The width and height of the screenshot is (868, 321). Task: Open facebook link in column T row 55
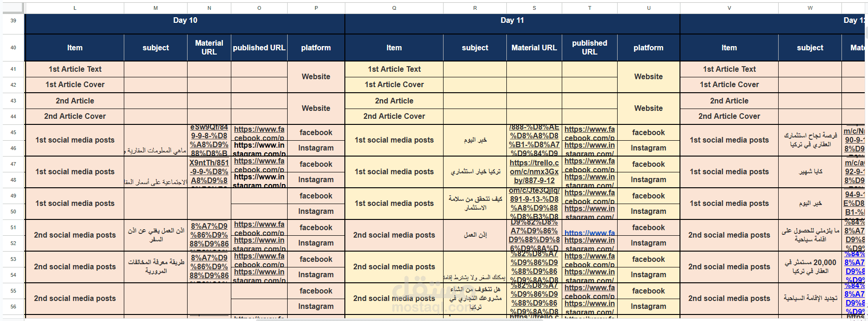point(590,291)
